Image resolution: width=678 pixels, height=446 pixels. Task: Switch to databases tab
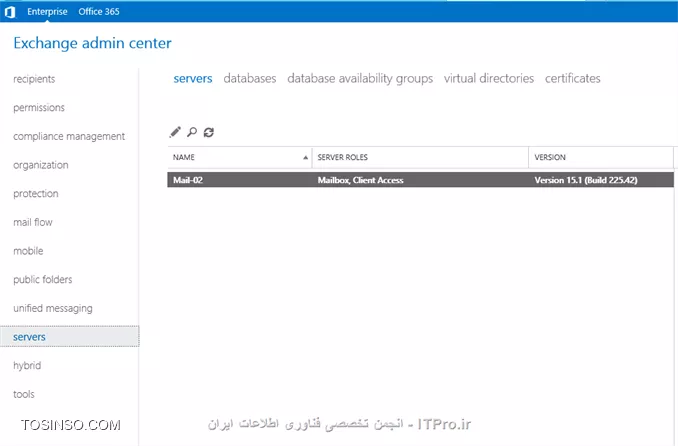click(250, 79)
